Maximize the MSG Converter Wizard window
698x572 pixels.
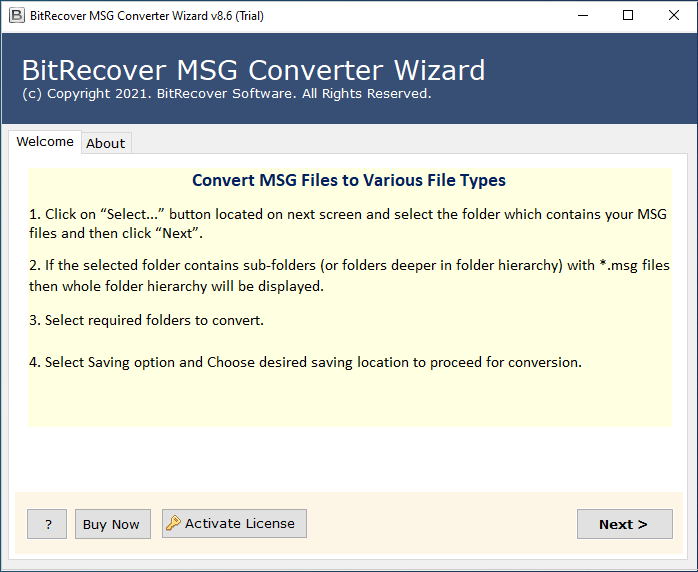tap(628, 16)
